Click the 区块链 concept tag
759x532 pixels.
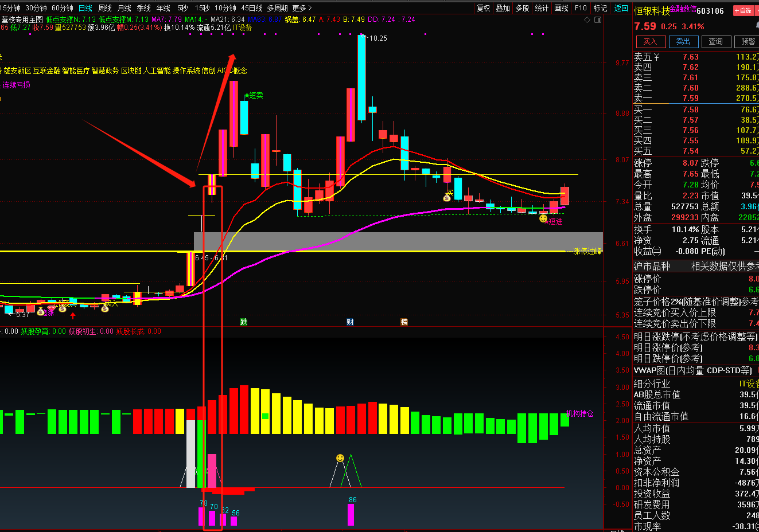coord(131,71)
